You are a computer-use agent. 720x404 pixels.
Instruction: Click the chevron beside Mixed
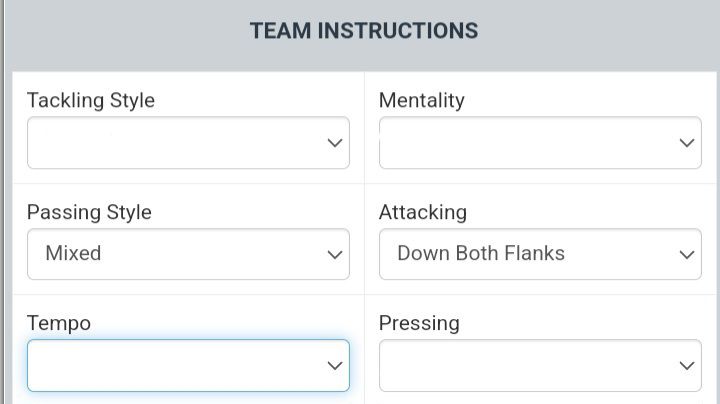point(335,255)
